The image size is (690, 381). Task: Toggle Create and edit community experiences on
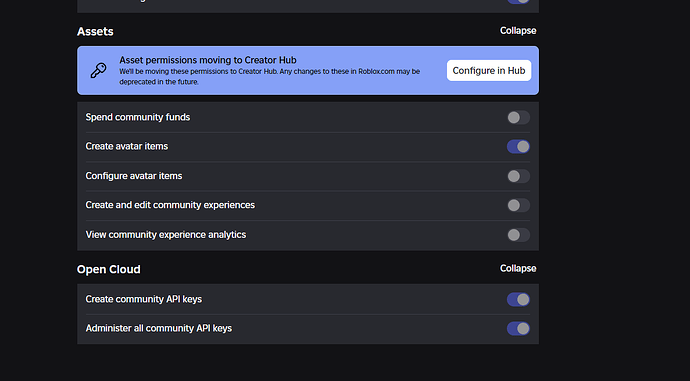[518, 205]
